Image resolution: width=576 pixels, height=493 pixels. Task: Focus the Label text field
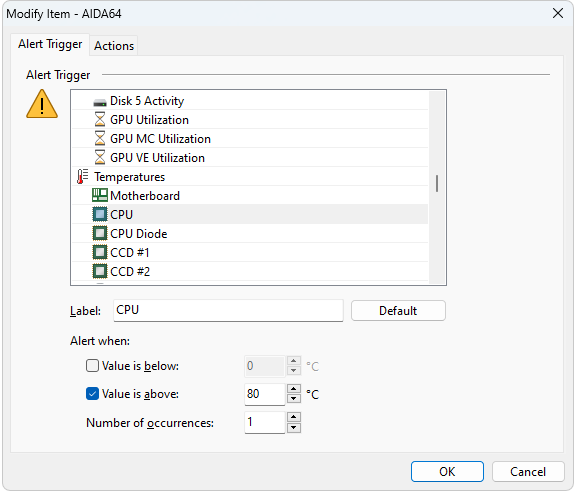click(228, 310)
